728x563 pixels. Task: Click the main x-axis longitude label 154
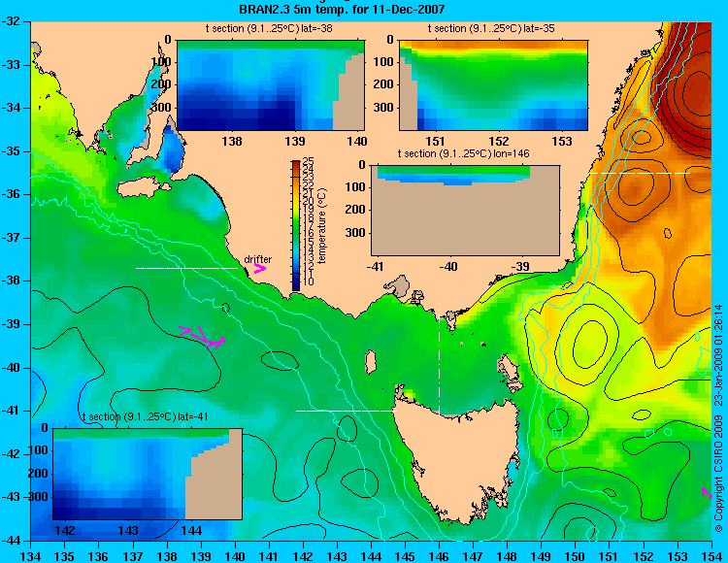tap(711, 556)
